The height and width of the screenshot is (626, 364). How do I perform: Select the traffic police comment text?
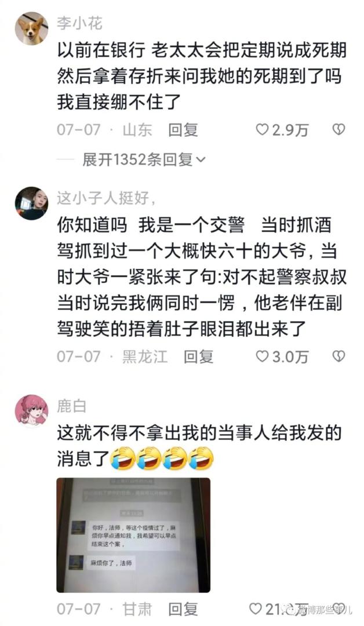pyautogui.click(x=202, y=278)
